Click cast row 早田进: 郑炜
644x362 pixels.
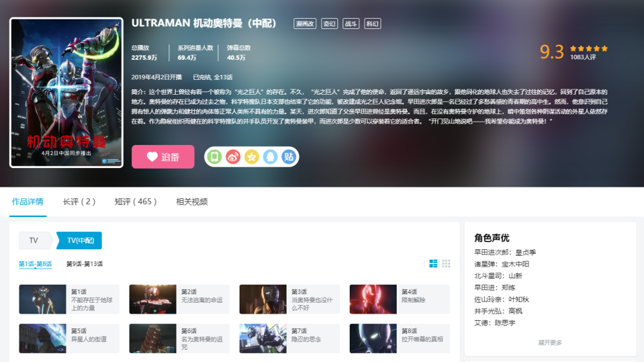point(495,288)
